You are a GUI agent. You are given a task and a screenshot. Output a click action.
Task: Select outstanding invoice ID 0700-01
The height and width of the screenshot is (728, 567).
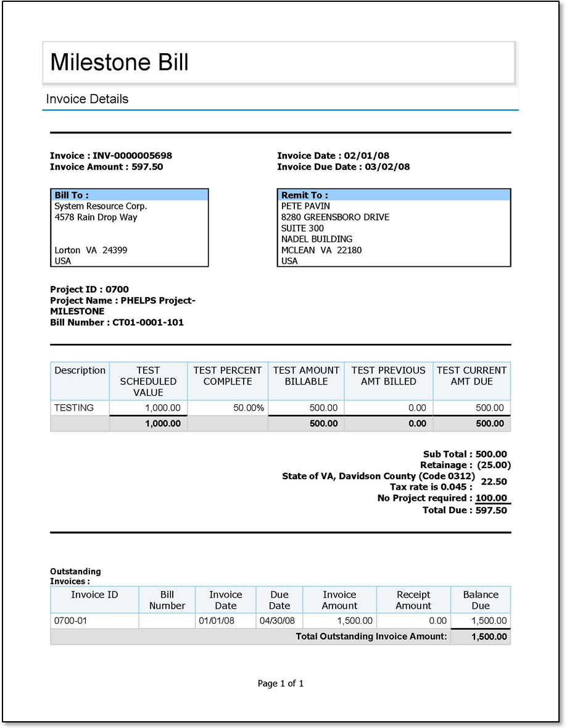[70, 621]
